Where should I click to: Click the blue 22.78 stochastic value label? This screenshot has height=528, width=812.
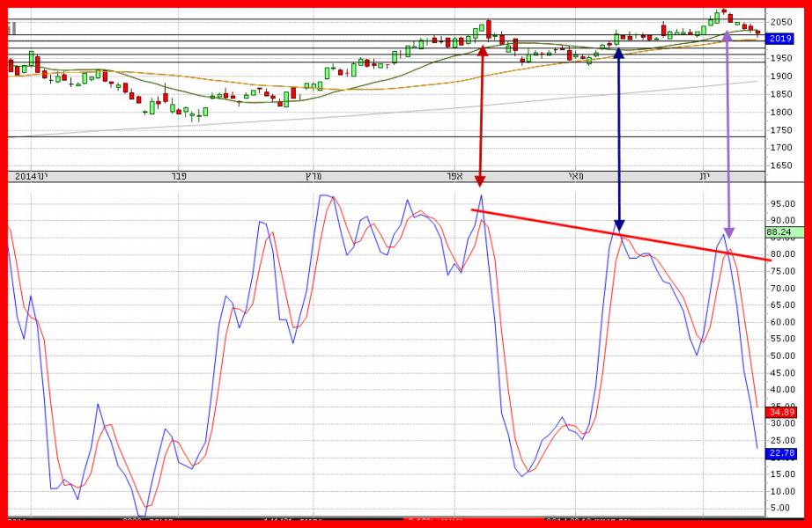coord(782,453)
